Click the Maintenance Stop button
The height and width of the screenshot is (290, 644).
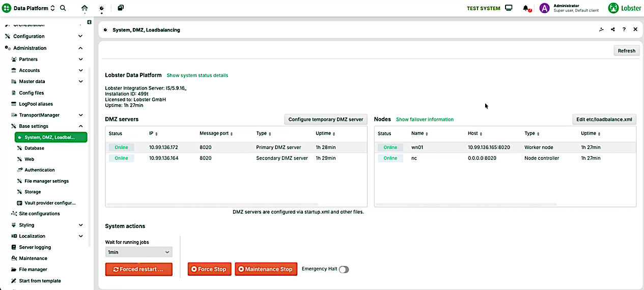[265, 269]
